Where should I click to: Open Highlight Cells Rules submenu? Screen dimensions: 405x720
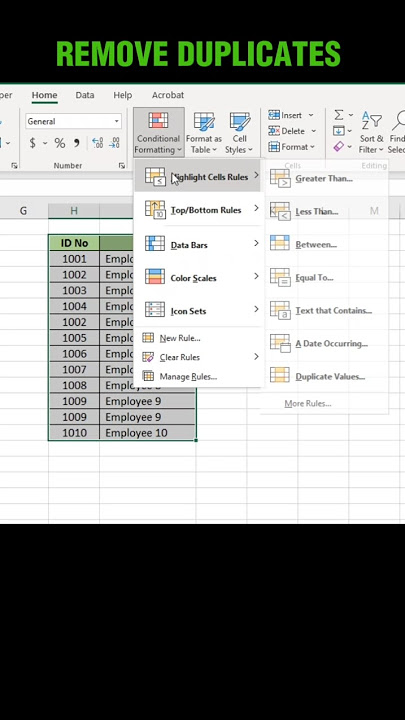[198, 176]
